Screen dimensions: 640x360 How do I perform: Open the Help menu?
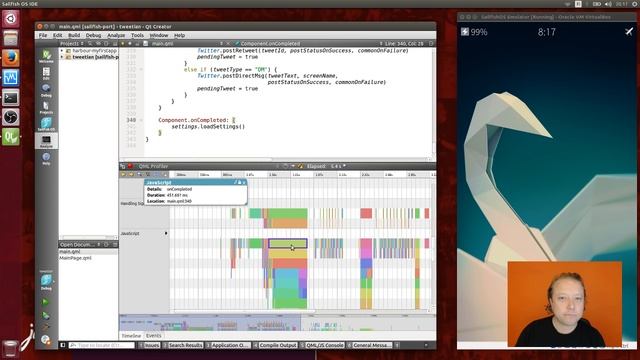(180, 36)
